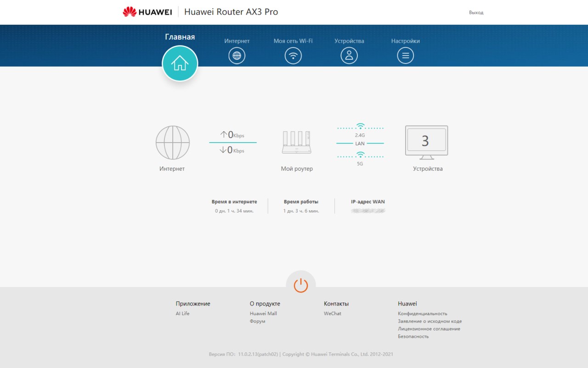Click the upload speed 0 Kbps value
The height and width of the screenshot is (368, 588).
(x=232, y=135)
